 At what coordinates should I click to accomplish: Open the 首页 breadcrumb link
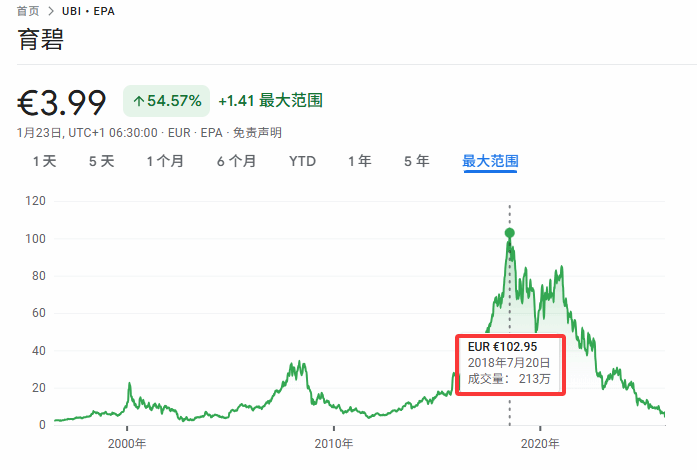[28, 10]
